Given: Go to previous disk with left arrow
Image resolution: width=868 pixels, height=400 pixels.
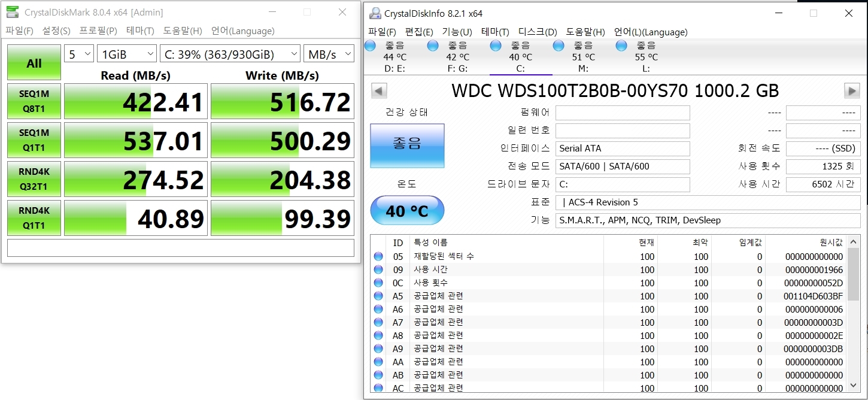Looking at the screenshot, I should [x=379, y=90].
